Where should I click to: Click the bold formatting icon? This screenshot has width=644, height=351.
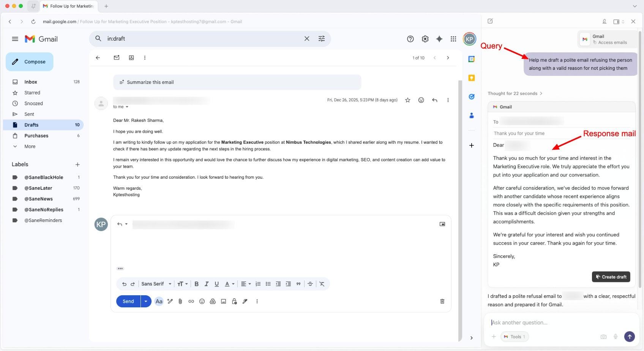point(196,284)
